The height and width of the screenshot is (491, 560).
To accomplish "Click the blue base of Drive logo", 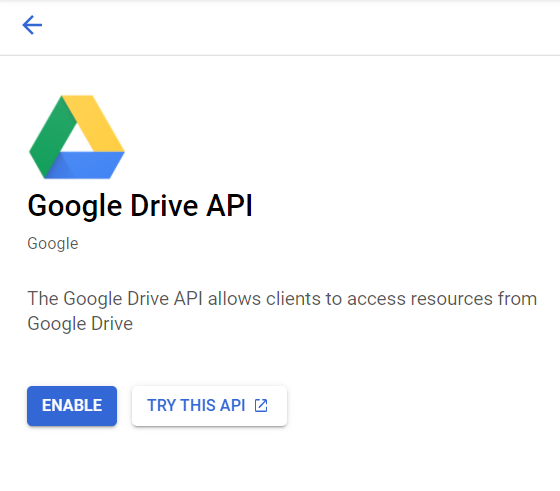I will tap(86, 165).
